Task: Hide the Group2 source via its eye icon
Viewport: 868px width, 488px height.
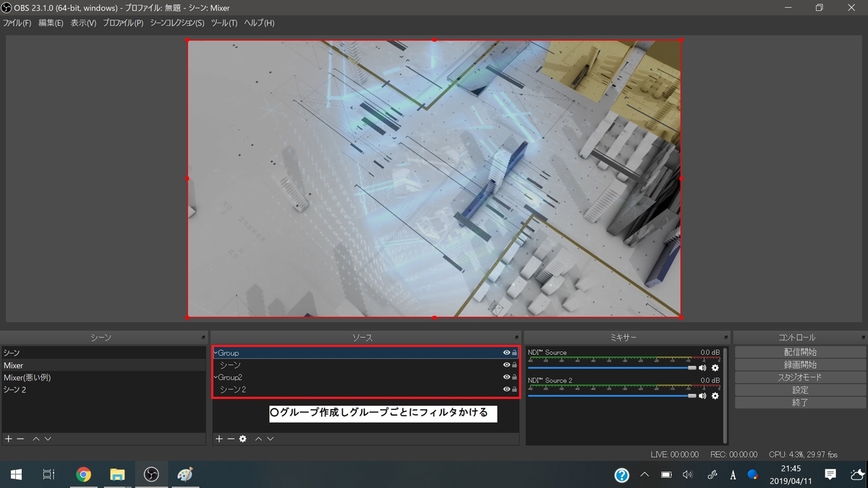Action: 506,377
